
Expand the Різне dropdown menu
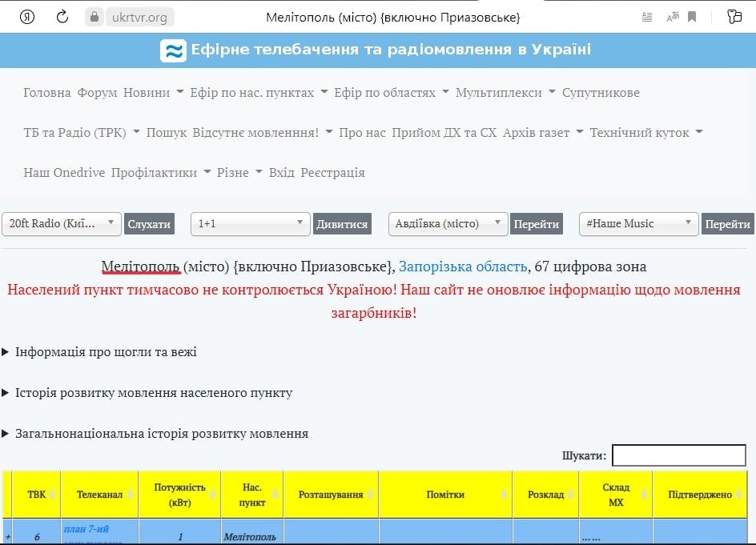(x=239, y=173)
